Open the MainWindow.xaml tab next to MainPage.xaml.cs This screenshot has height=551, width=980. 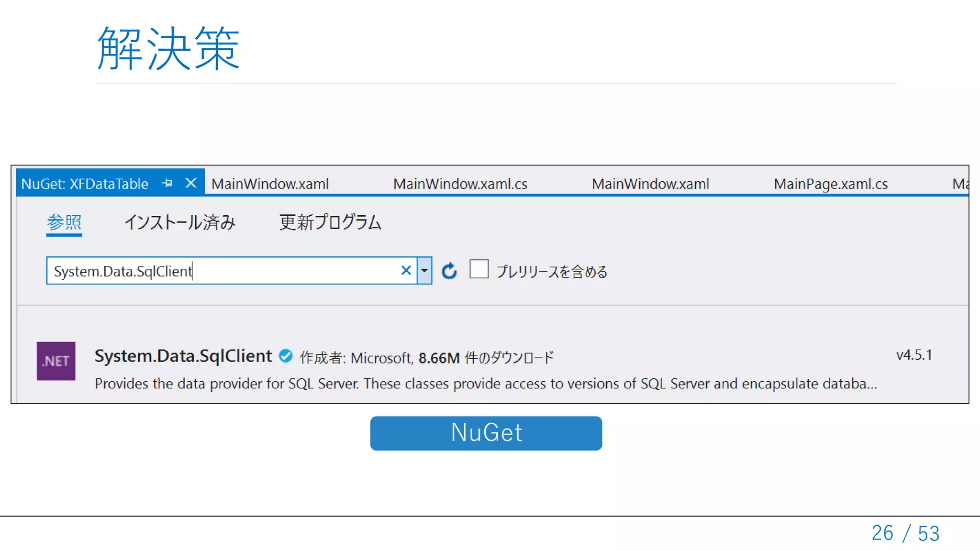[x=650, y=184]
